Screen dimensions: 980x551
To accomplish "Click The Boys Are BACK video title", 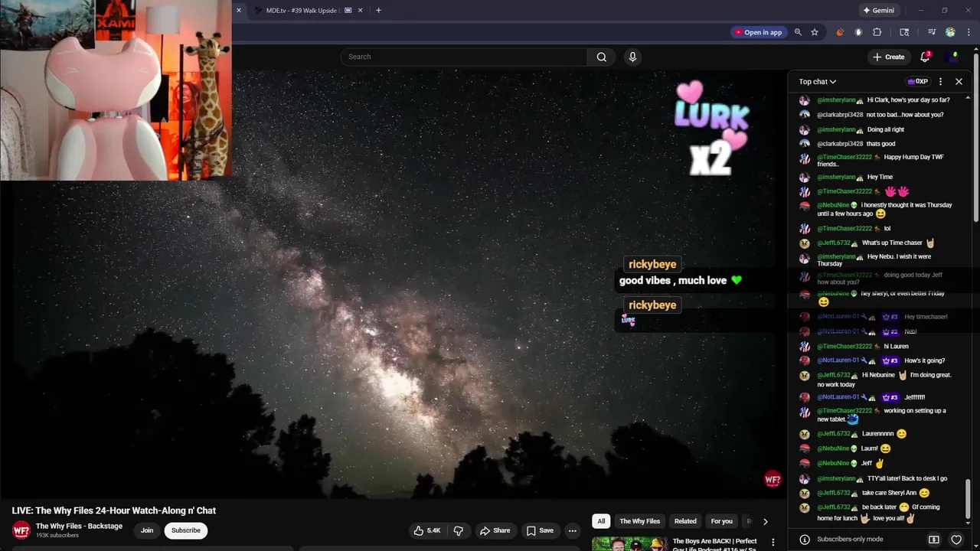I will [x=715, y=544].
